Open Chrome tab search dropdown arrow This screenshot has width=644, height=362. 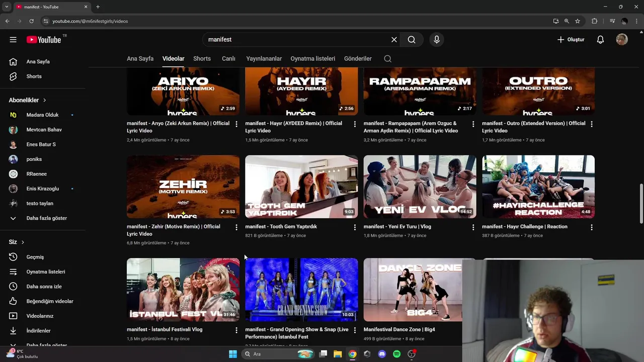[7, 7]
